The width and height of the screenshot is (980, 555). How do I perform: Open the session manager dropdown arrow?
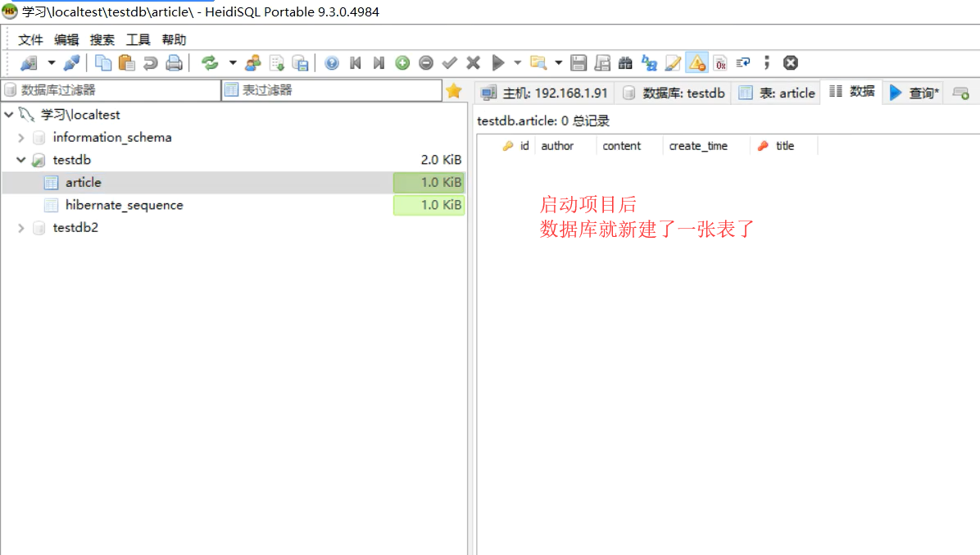click(52, 63)
